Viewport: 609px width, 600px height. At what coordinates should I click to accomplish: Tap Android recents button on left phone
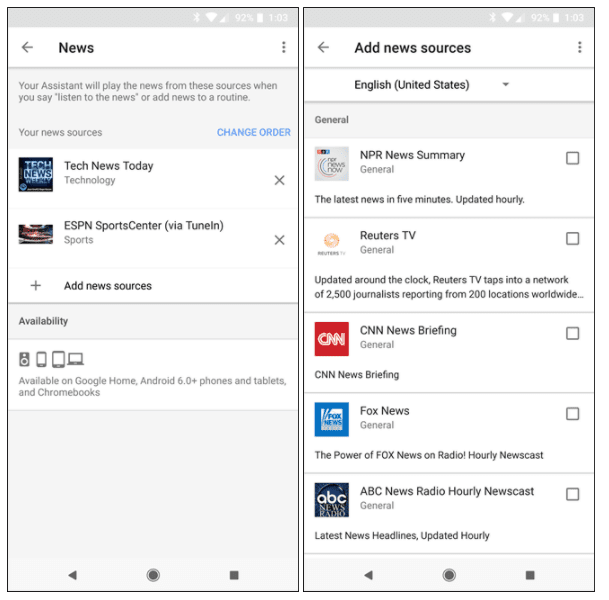tap(234, 575)
